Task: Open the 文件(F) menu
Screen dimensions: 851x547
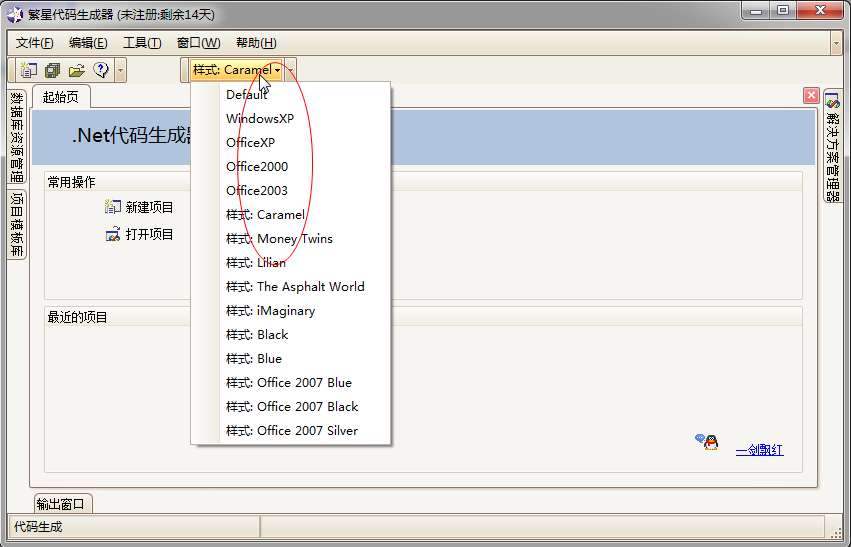Action: pyautogui.click(x=35, y=43)
